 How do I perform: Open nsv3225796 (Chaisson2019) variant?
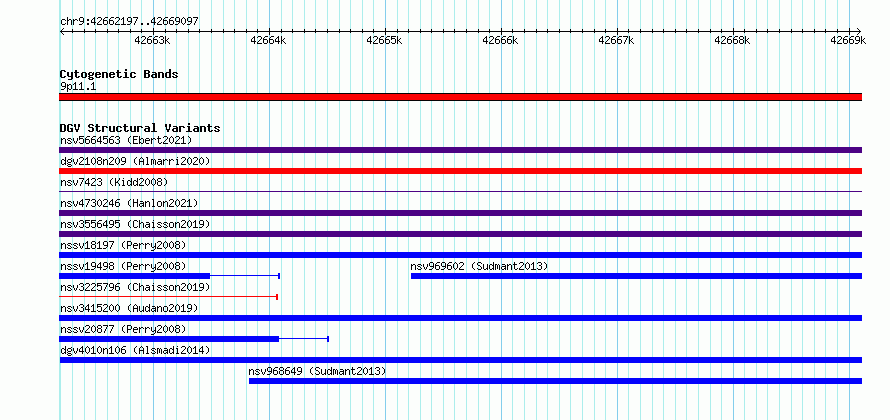coord(135,287)
